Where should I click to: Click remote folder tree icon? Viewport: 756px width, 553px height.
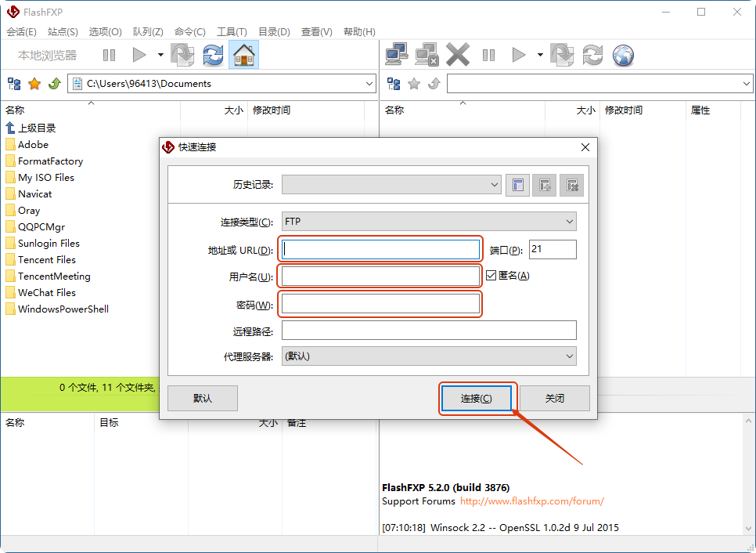394,84
